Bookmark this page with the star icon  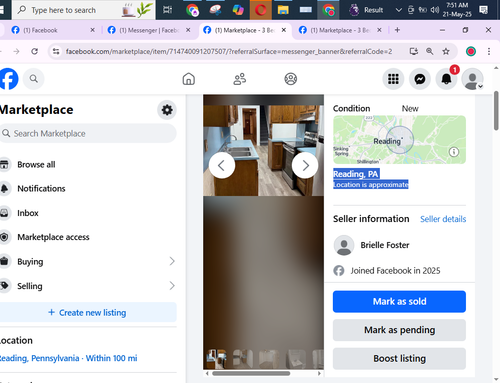(x=446, y=51)
